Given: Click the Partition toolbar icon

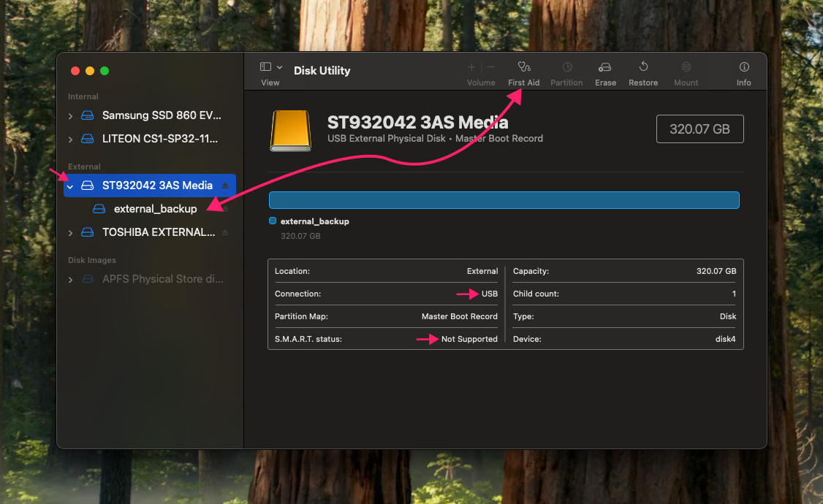Looking at the screenshot, I should pos(567,67).
